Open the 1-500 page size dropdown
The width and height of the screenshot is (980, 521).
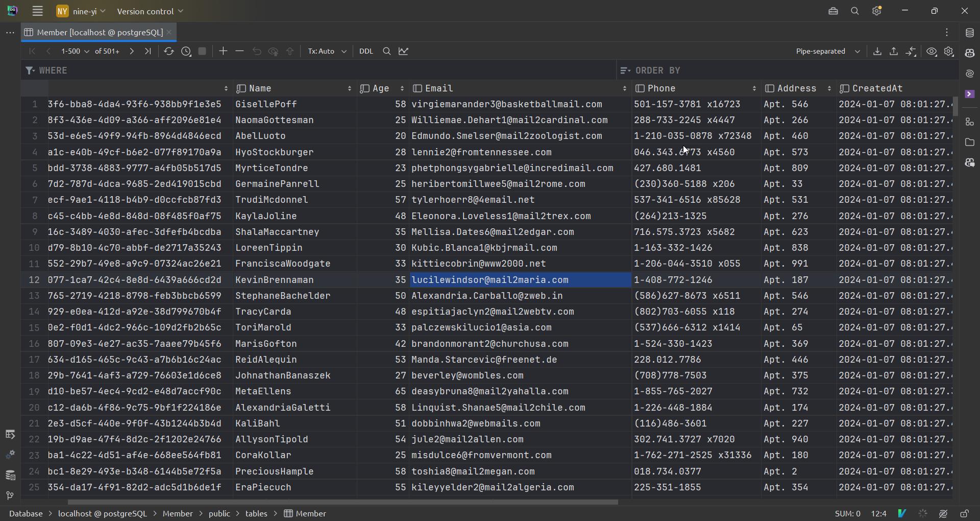[75, 51]
